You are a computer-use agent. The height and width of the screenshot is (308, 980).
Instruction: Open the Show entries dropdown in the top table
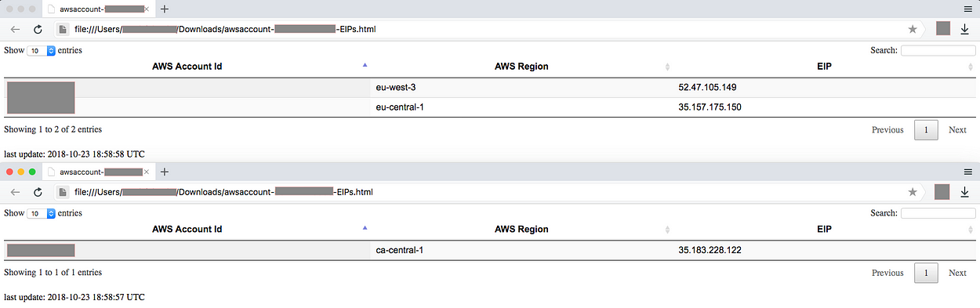tap(42, 50)
